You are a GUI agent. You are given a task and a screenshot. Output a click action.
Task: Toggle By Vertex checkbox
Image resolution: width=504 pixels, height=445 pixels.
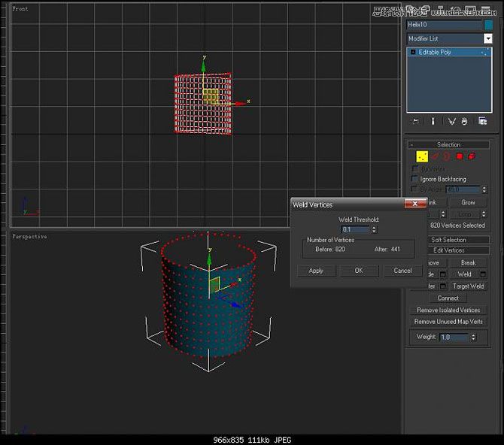tap(415, 168)
